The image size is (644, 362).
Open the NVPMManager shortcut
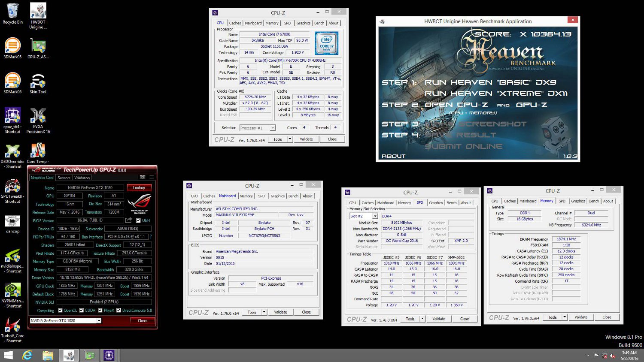click(12, 296)
